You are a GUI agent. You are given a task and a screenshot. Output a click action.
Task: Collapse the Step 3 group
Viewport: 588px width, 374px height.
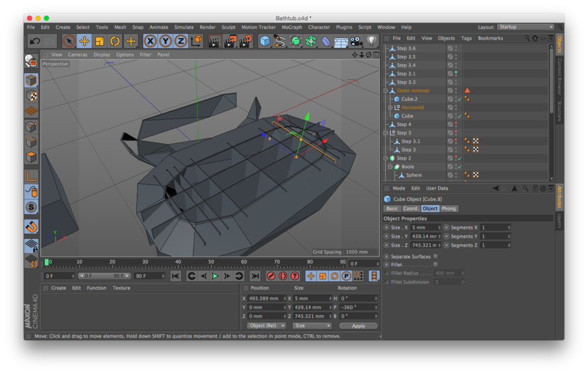click(386, 133)
